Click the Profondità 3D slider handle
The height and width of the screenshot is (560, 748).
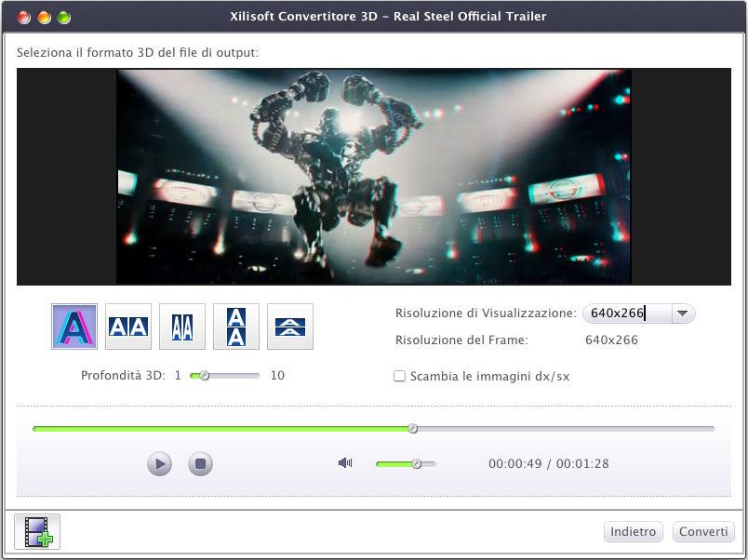(204, 376)
